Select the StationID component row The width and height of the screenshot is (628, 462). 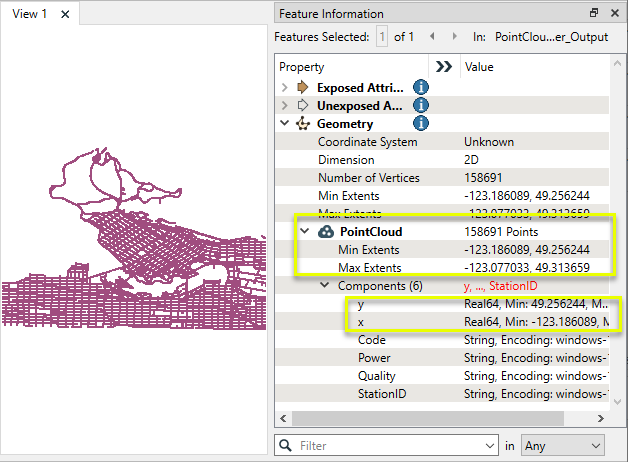[382, 394]
